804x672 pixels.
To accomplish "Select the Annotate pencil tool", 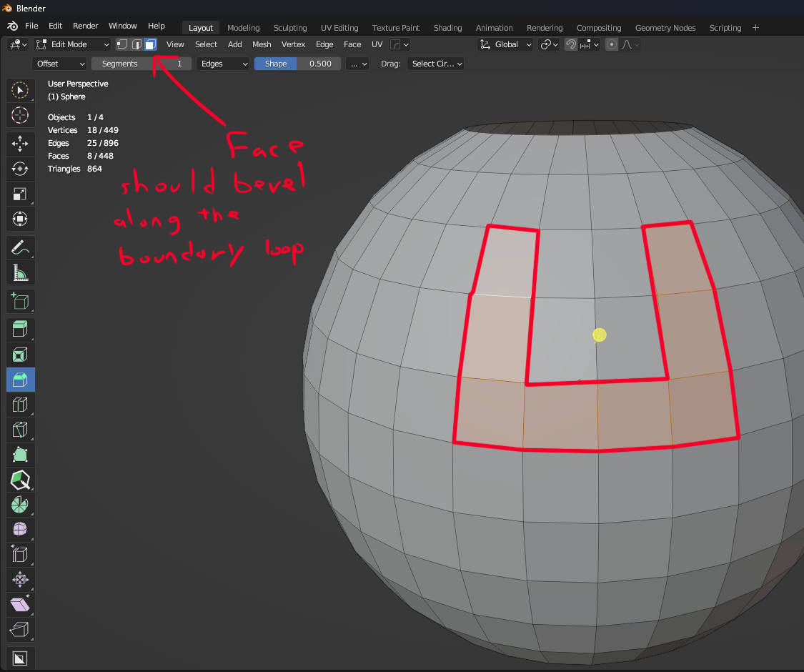I will 20,248.
